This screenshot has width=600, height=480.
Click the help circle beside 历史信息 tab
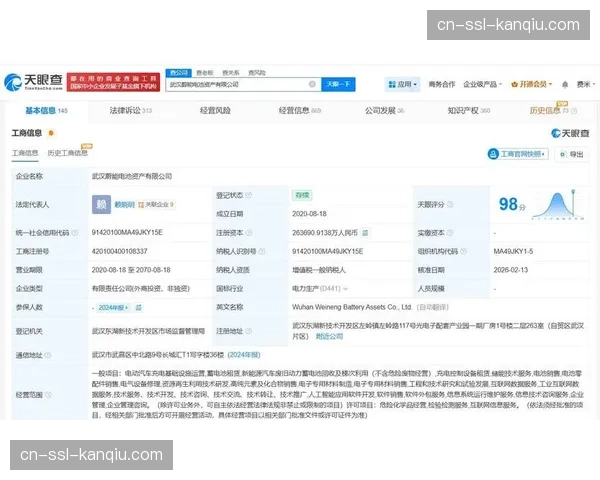574,111
